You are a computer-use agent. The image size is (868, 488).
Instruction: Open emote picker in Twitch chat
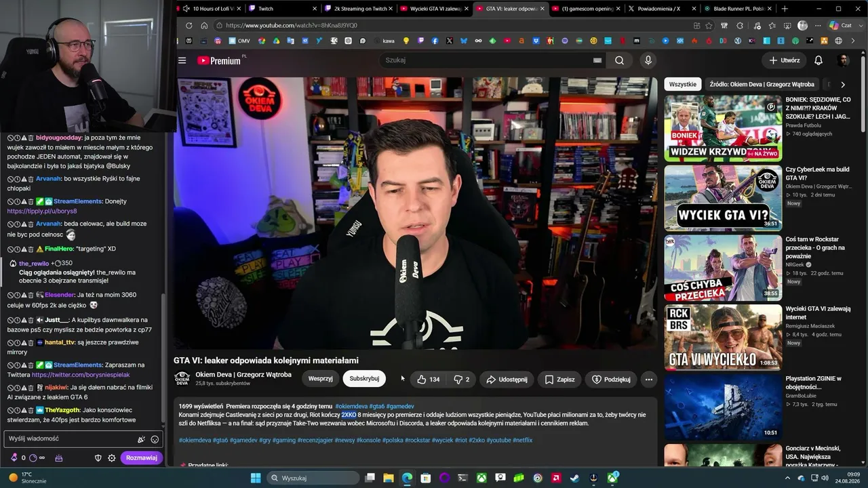pyautogui.click(x=155, y=439)
